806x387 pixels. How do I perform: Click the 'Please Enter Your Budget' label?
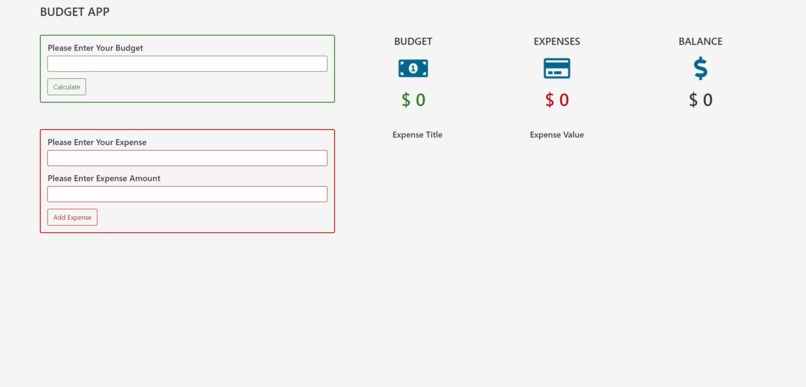[x=96, y=48]
